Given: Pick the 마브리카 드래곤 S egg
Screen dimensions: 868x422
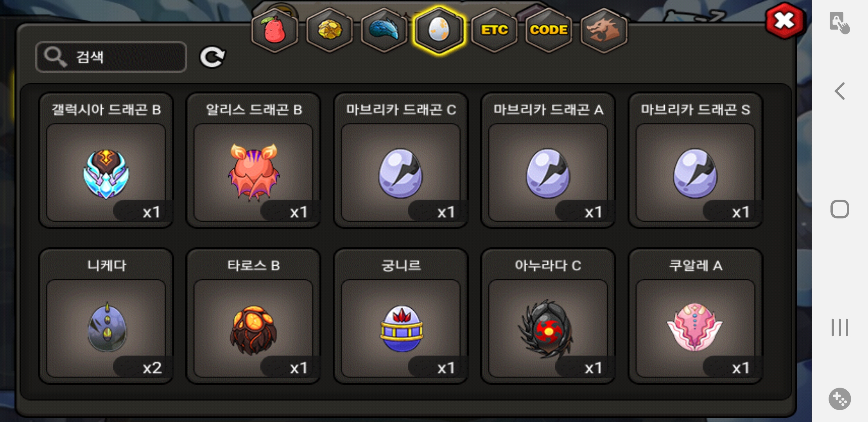Looking at the screenshot, I should tap(696, 160).
